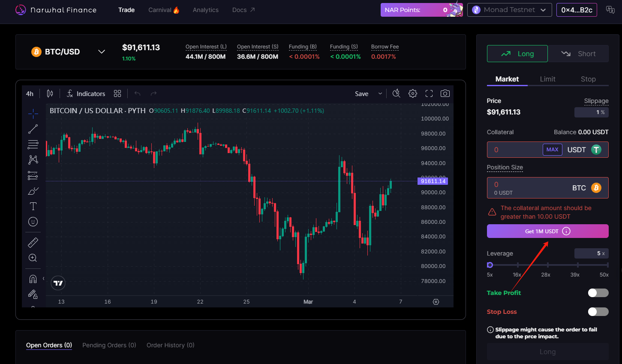
Task: Click the language translate icon
Action: [x=610, y=10]
